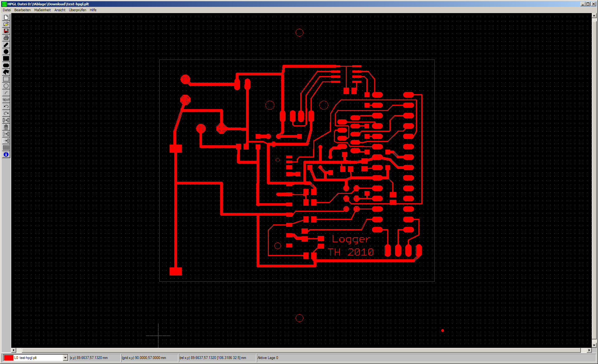Click the (grid x,y) status field
The width and height of the screenshot is (598, 364).
tap(149, 358)
